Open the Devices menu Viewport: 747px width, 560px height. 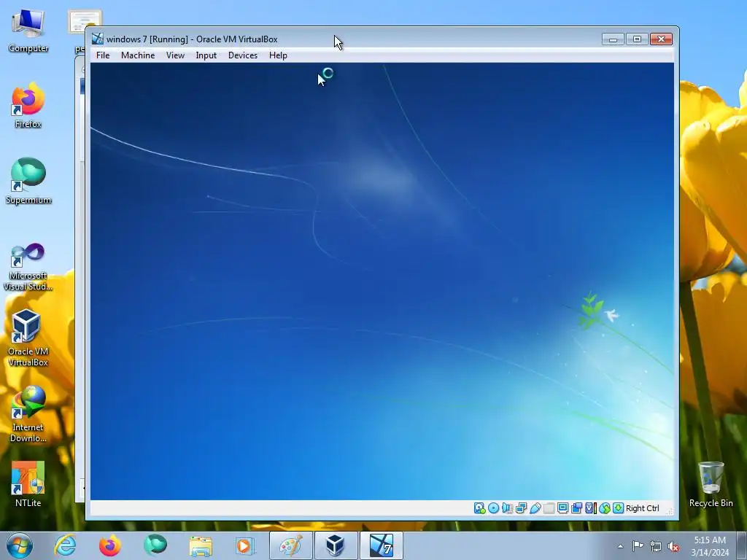pos(243,55)
